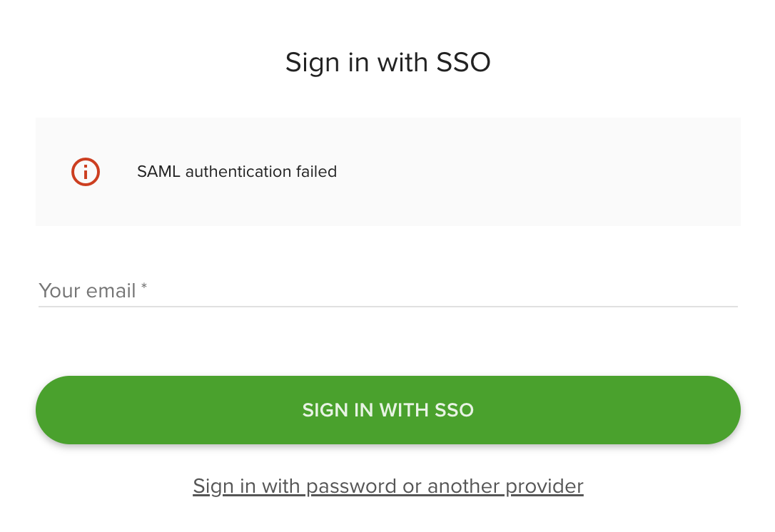The width and height of the screenshot is (775, 532).
Task: Click the red error info icon
Action: pyautogui.click(x=86, y=172)
